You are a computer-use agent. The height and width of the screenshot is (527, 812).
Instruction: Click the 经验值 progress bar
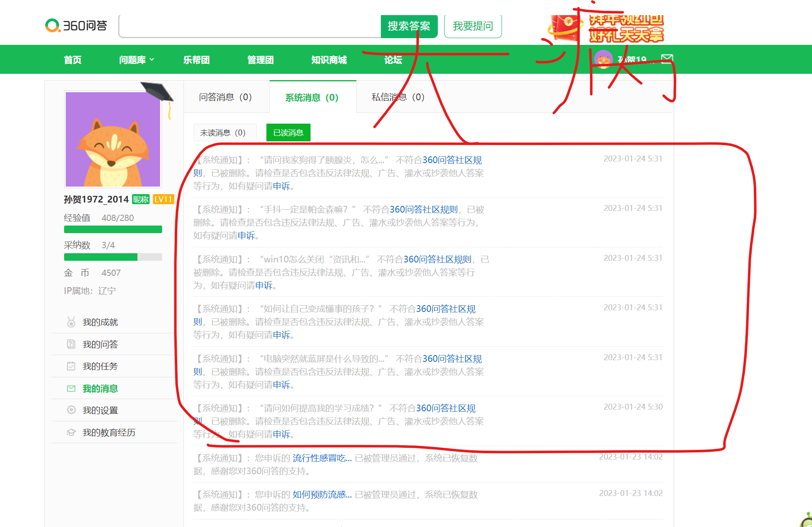click(x=113, y=229)
